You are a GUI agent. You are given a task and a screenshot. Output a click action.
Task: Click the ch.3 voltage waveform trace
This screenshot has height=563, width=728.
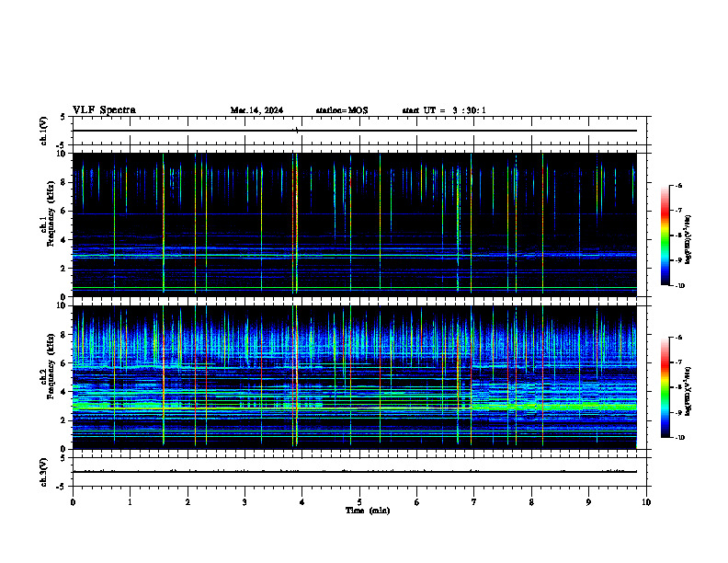(355, 472)
